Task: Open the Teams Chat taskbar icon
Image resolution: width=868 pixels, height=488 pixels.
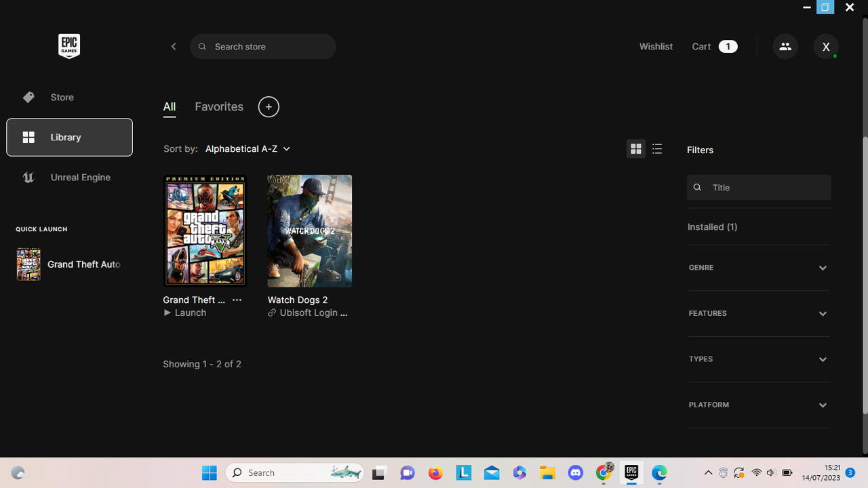Action: click(x=408, y=472)
